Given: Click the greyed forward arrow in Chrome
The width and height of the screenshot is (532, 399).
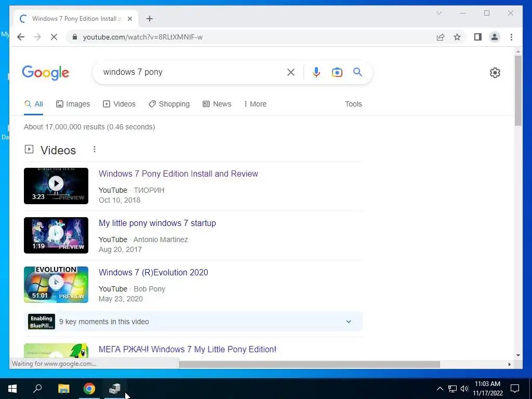Looking at the screenshot, I should (x=37, y=37).
